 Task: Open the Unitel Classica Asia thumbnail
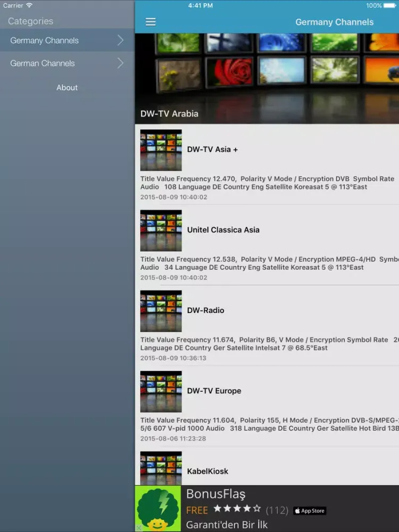161,230
